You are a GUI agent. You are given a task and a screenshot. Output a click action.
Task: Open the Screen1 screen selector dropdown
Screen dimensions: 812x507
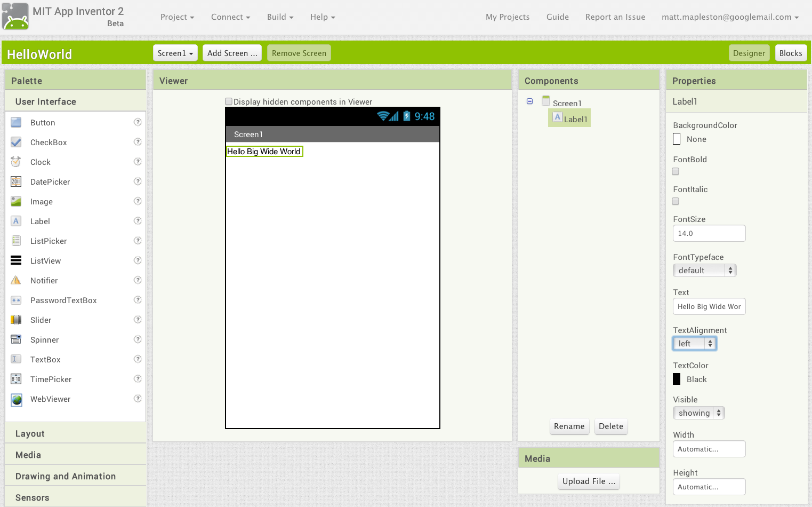(175, 53)
